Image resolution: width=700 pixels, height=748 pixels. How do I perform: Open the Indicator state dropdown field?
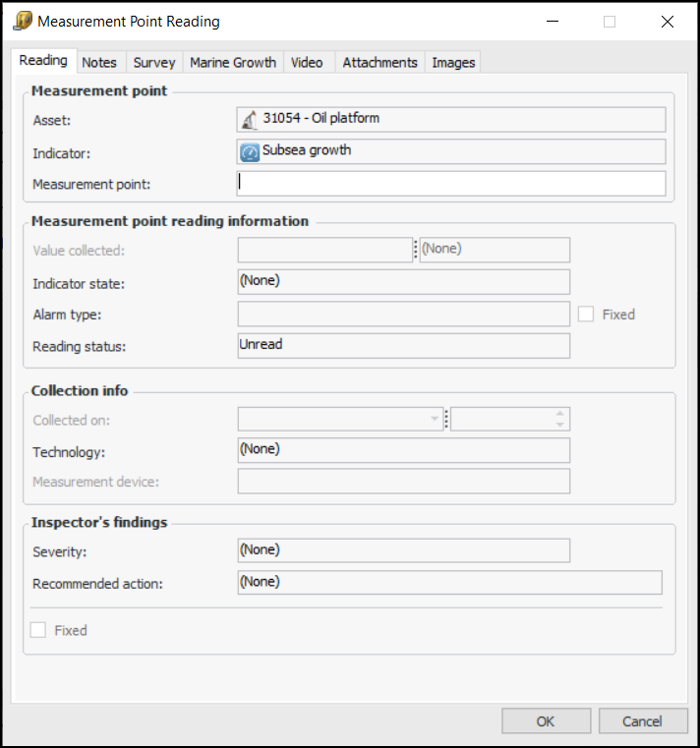[x=403, y=282]
